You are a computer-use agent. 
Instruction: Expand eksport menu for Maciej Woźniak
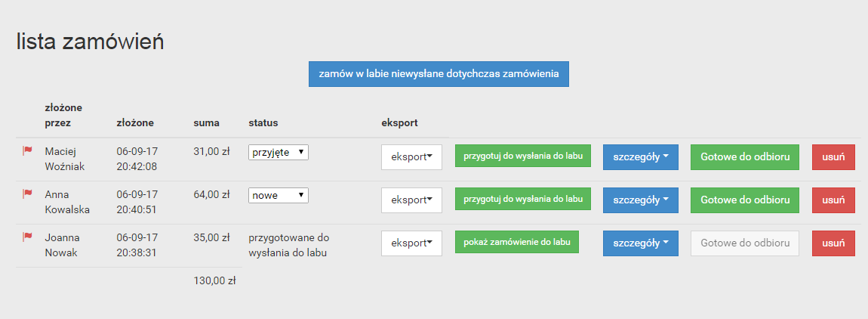pos(411,157)
